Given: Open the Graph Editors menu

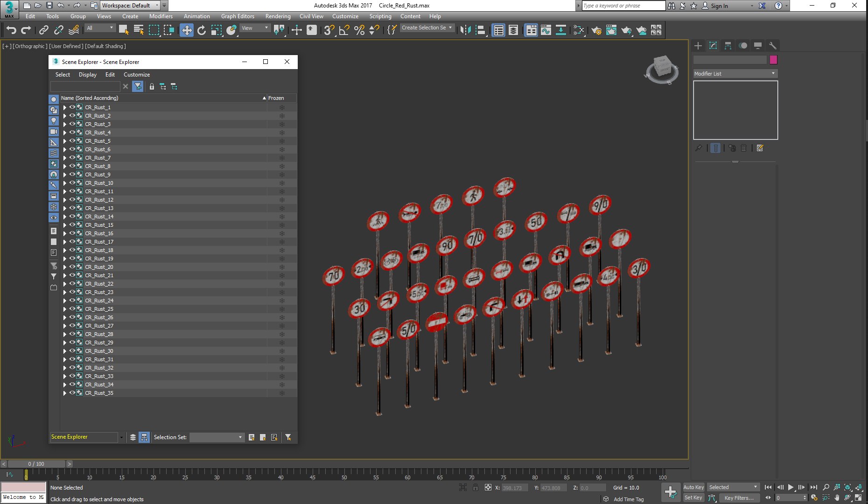Looking at the screenshot, I should point(238,16).
